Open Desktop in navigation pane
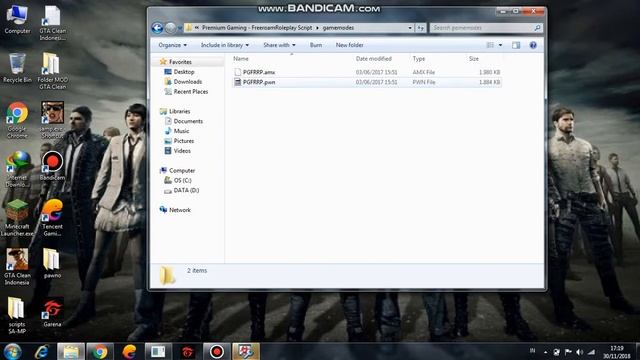The width and height of the screenshot is (640, 360). (184, 72)
